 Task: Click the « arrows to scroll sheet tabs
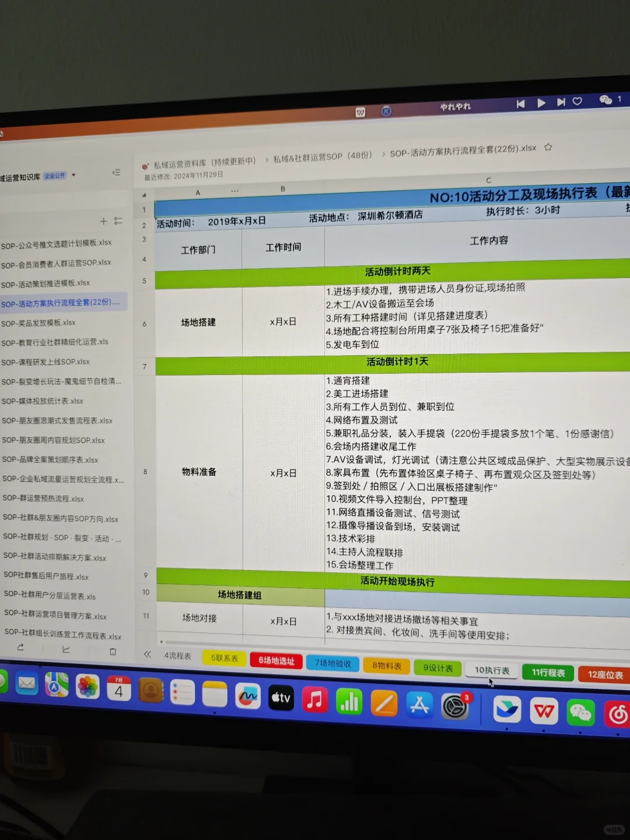(x=148, y=654)
